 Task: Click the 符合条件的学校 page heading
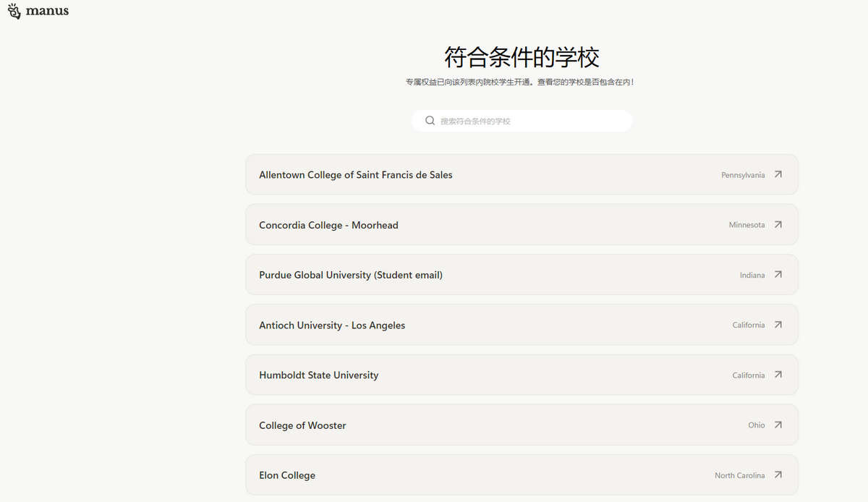pyautogui.click(x=522, y=56)
